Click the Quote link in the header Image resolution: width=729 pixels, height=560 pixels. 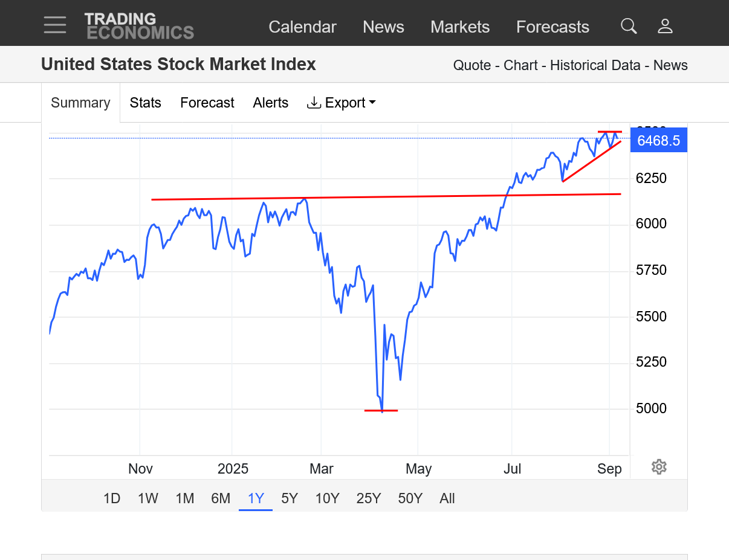(471, 65)
